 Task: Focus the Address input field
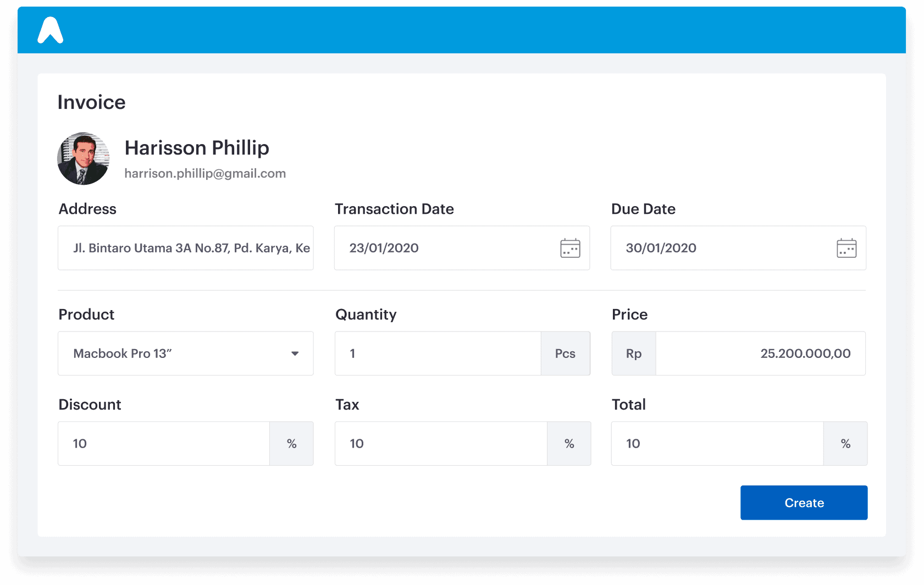pyautogui.click(x=186, y=248)
